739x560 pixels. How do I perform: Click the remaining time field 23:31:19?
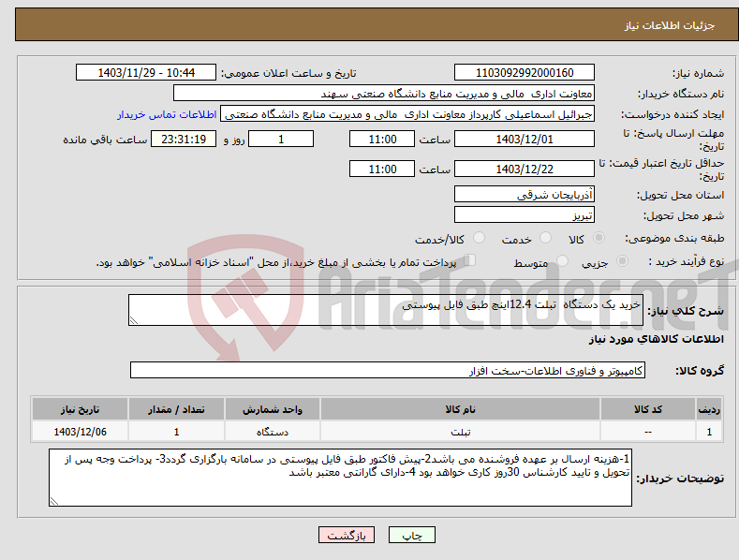(184, 139)
